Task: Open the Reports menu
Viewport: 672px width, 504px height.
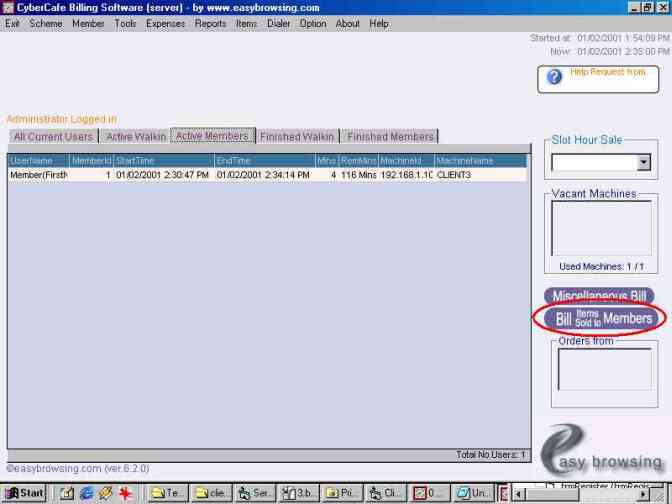Action: tap(210, 23)
